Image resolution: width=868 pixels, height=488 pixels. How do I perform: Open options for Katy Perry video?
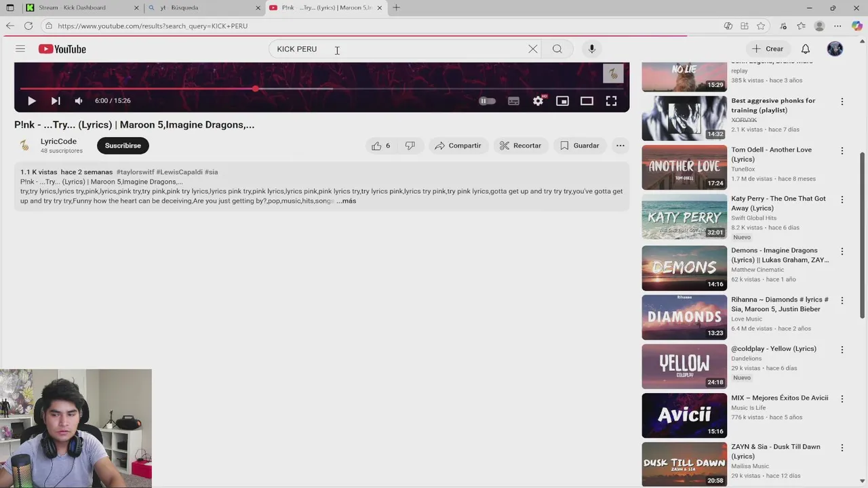tap(842, 199)
